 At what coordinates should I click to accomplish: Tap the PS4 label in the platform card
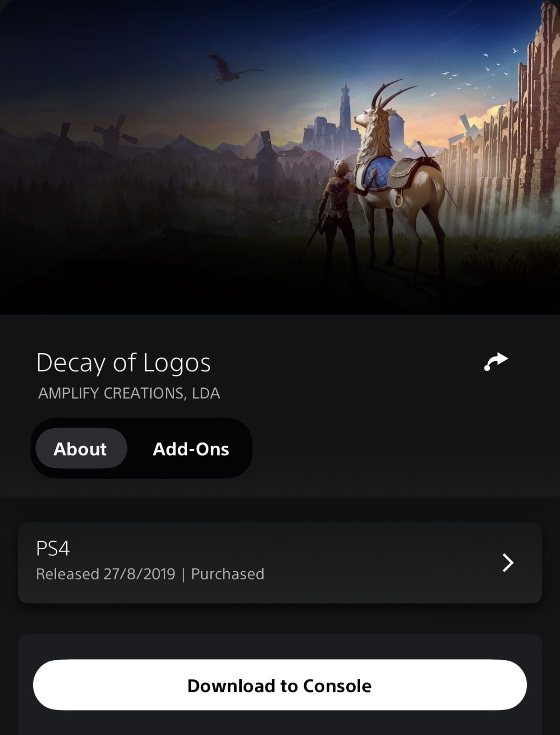(x=53, y=548)
